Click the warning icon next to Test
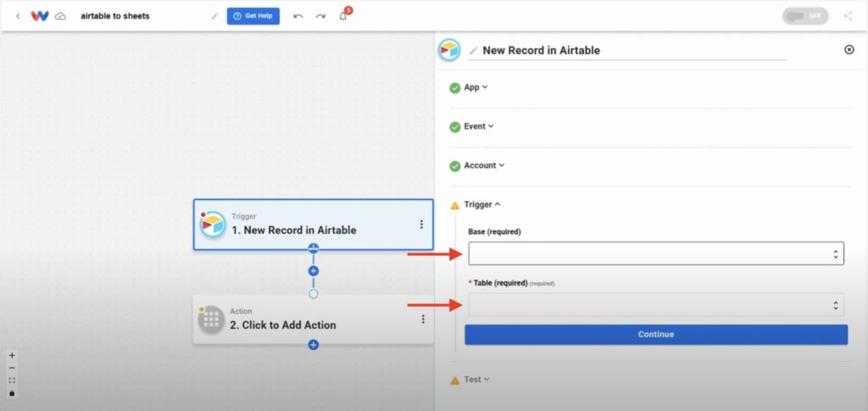Viewport: 868px width, 411px height. 455,380
